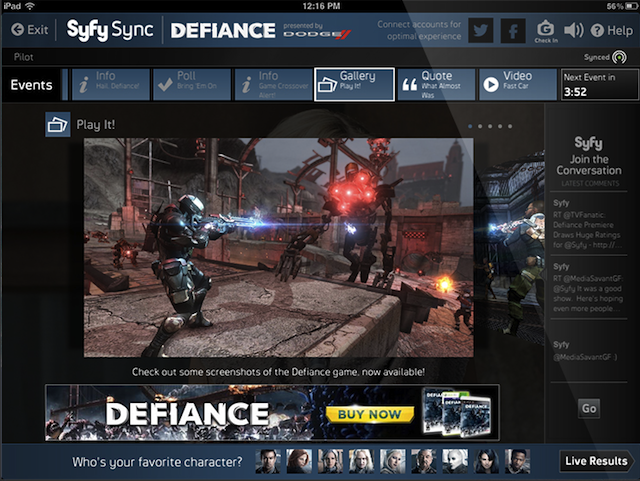The image size is (640, 481).
Task: Vote for the seventh character portrait
Action: click(x=455, y=461)
